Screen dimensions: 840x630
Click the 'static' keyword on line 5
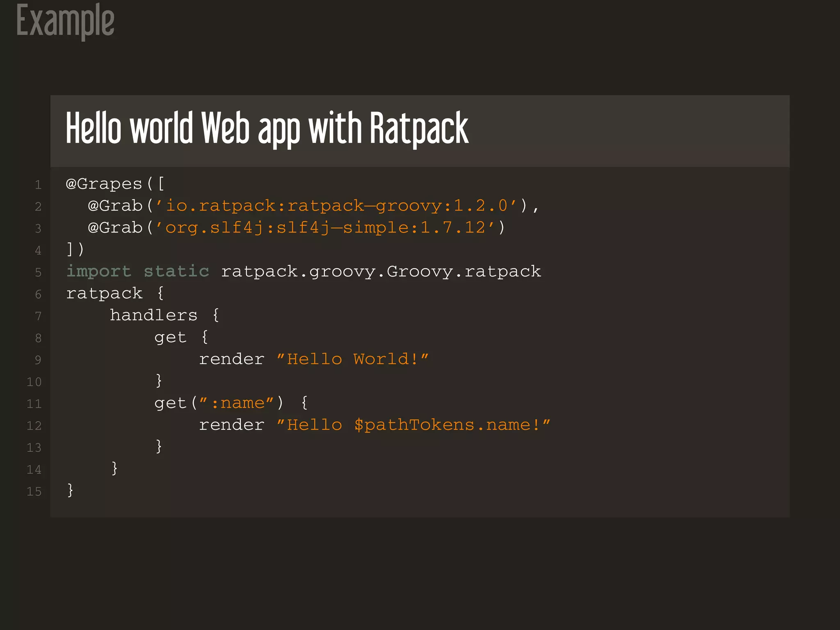tap(176, 271)
